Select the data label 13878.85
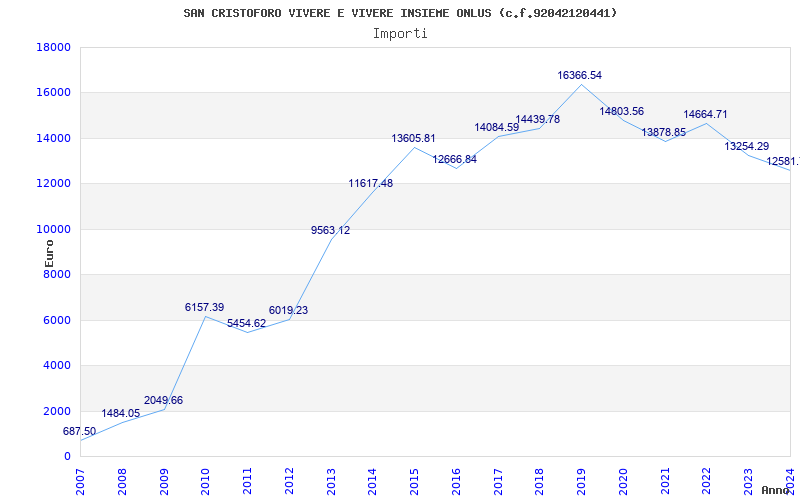 (664, 133)
